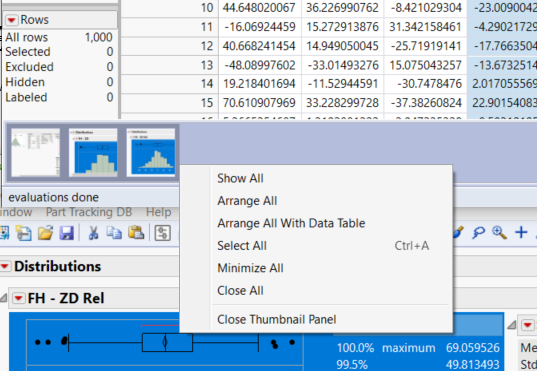Viewport: 537px width, 371px height.
Task: Open the Distributions red triangle menu
Action: [x=5, y=266]
